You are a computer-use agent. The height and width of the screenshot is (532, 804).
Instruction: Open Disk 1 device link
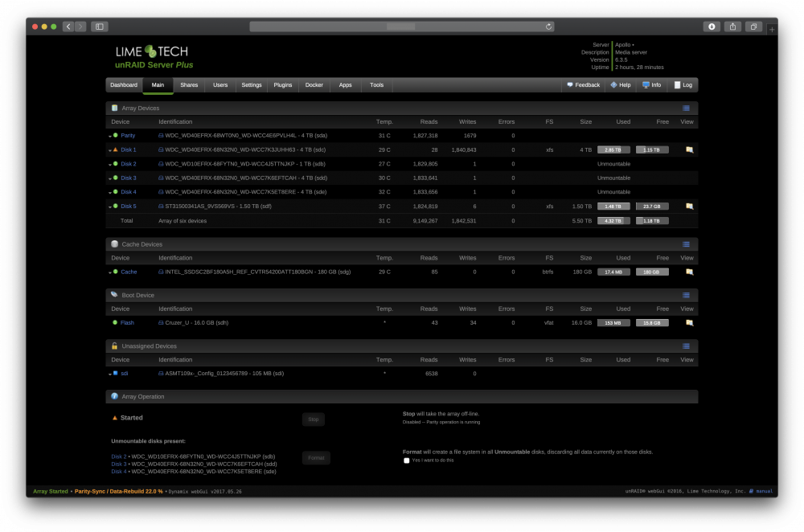[128, 149]
